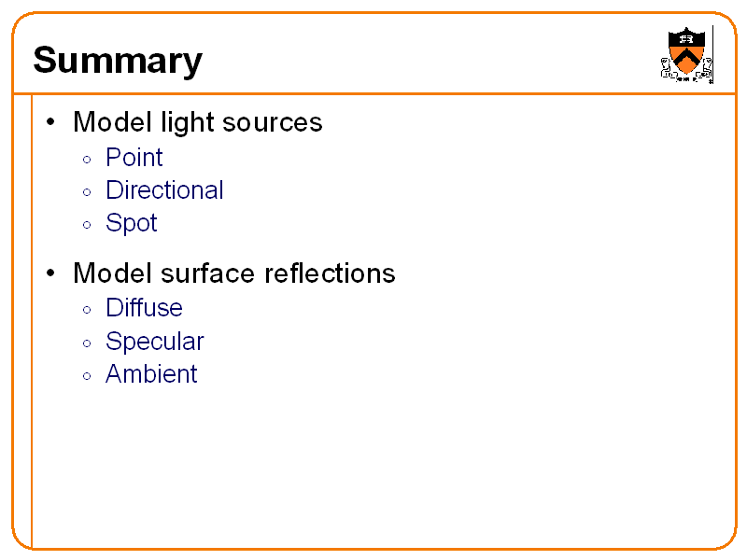Click the Princeton shield logo
This screenshot has height=560, width=747.
tap(687, 54)
